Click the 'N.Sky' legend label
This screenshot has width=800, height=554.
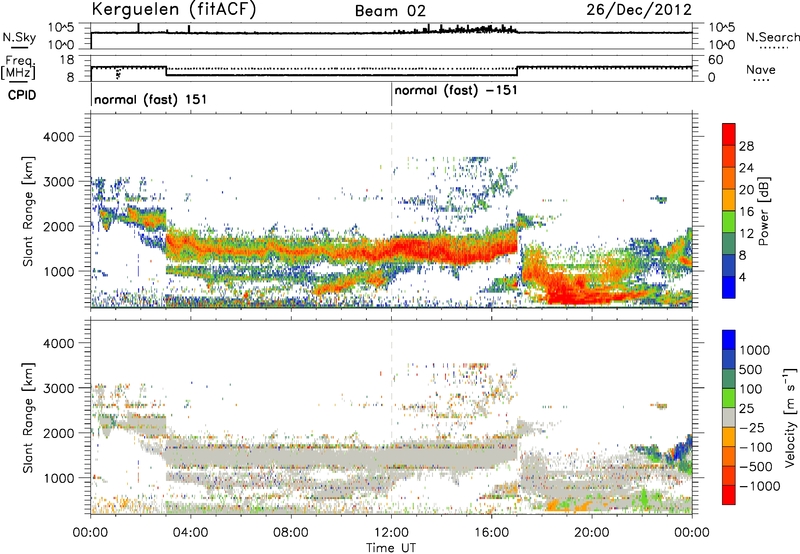click(19, 37)
